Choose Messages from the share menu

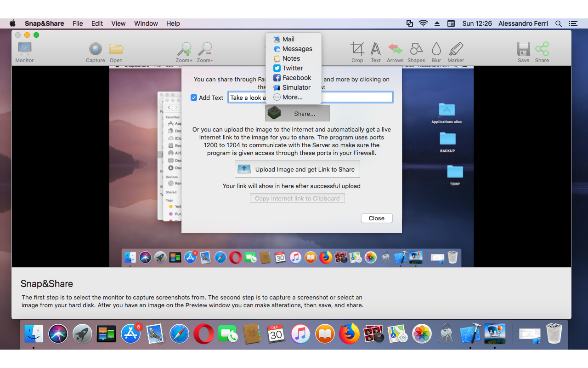293,49
